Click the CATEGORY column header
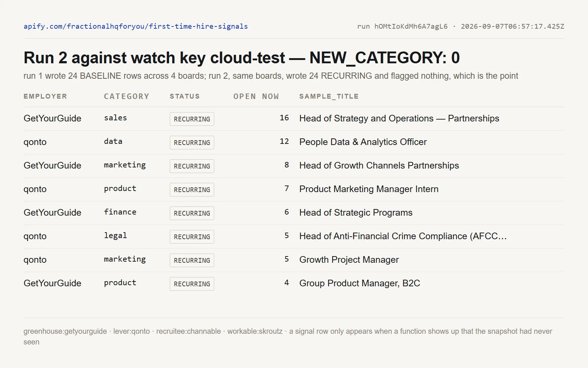Image resolution: width=588 pixels, height=368 pixels. pyautogui.click(x=126, y=96)
